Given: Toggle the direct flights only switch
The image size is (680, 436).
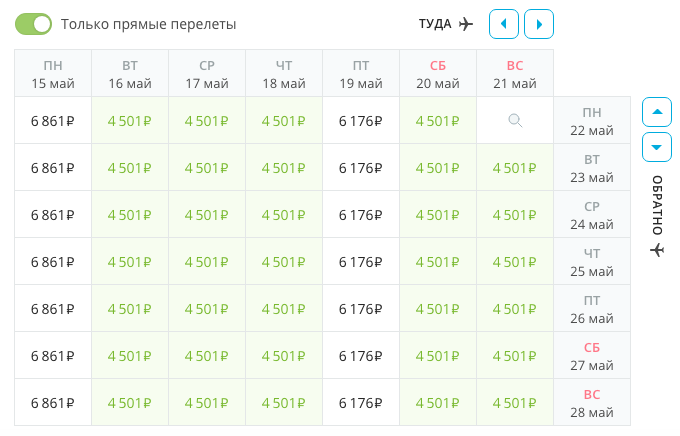Looking at the screenshot, I should 33,23.
